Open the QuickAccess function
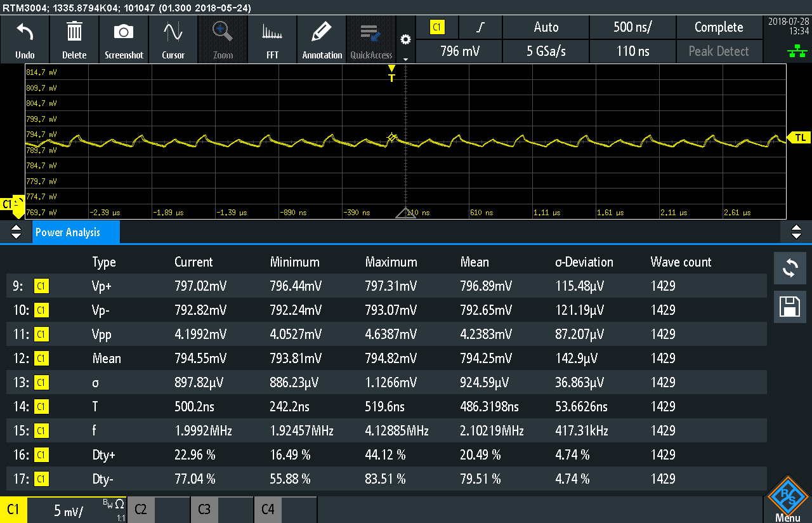 (370, 32)
